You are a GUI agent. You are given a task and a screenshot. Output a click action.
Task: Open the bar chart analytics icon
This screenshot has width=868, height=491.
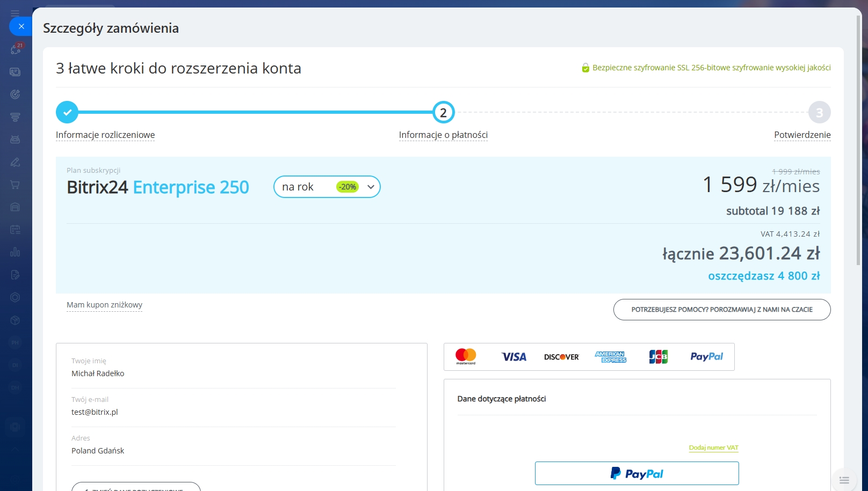(15, 252)
